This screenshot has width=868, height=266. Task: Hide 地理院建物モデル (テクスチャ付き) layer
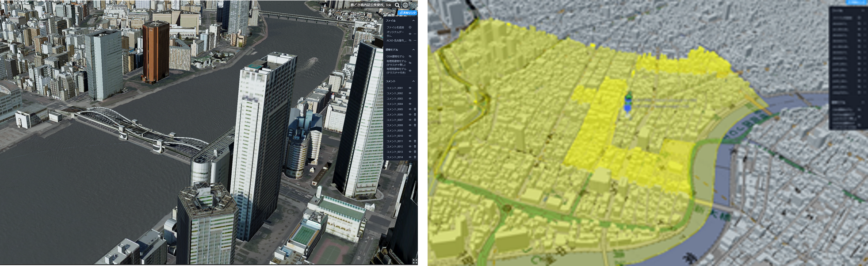[410, 71]
